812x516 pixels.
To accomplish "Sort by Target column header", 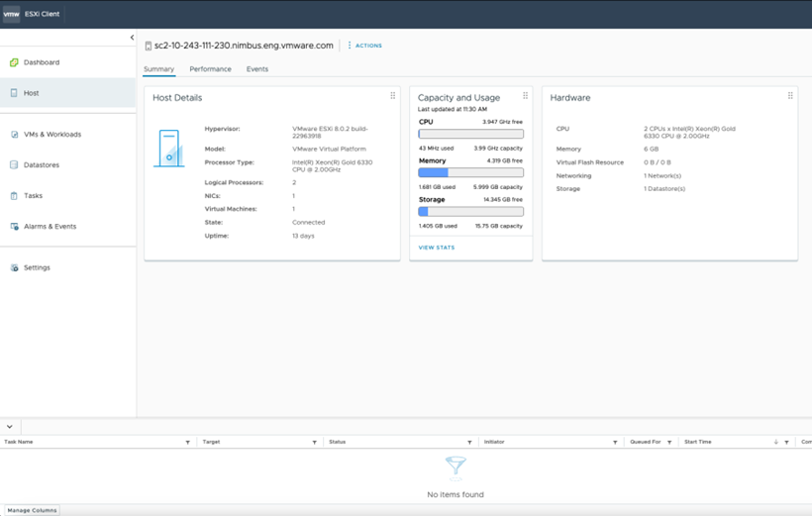I will pos(211,442).
